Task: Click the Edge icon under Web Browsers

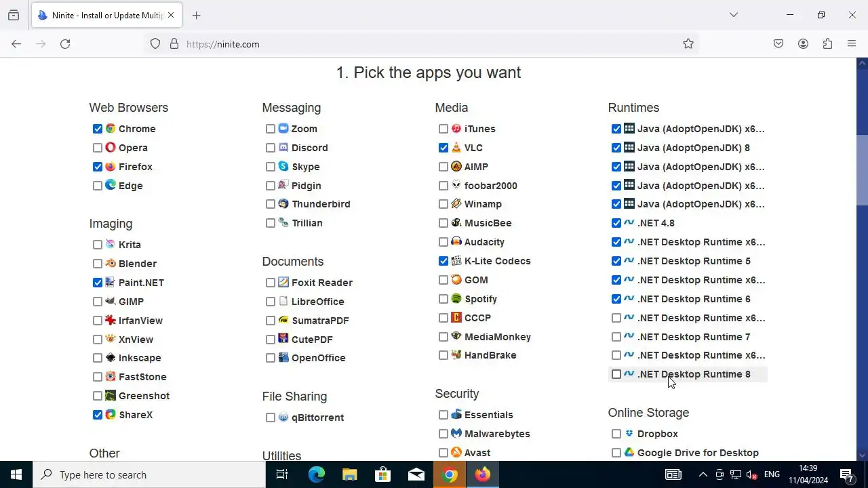Action: [x=111, y=185]
